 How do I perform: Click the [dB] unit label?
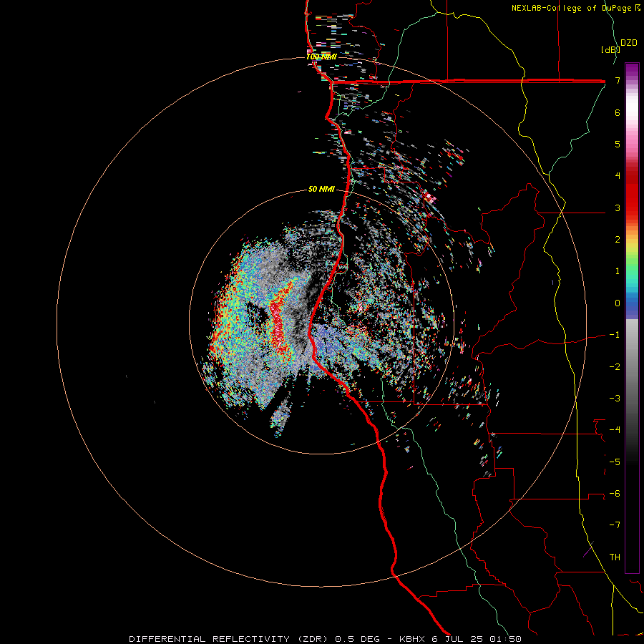pos(611,49)
